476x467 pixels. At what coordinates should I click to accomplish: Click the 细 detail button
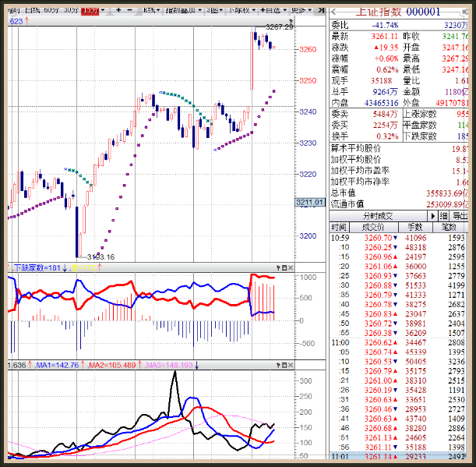(x=443, y=216)
